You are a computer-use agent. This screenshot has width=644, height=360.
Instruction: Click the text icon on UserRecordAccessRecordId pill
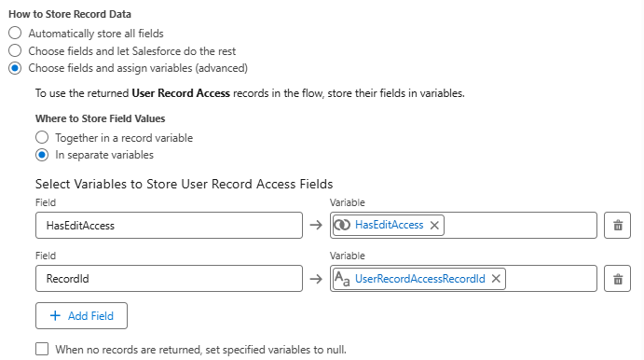click(342, 279)
